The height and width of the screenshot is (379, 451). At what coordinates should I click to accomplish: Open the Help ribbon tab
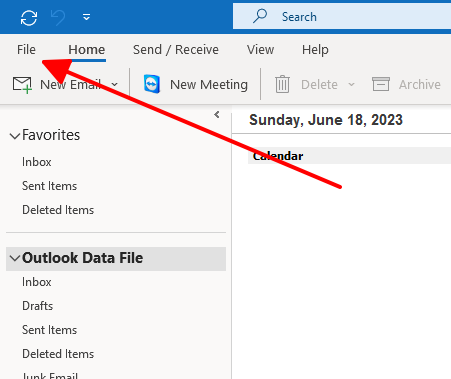point(315,50)
